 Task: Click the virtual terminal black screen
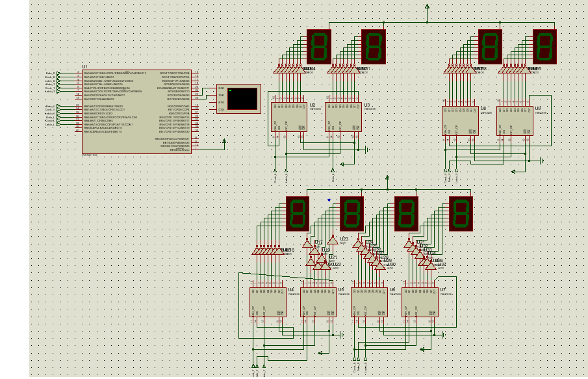(242, 99)
